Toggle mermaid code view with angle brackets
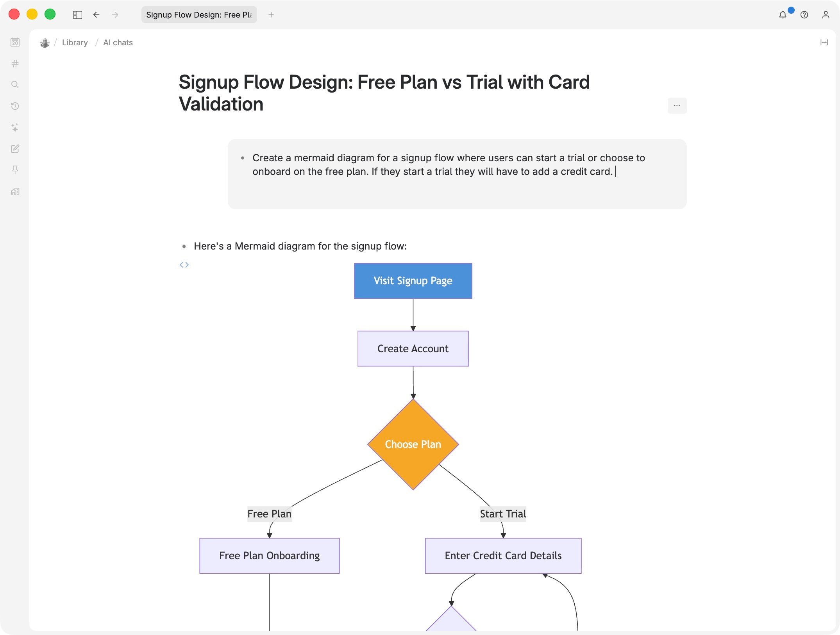This screenshot has height=635, width=840. point(184,265)
